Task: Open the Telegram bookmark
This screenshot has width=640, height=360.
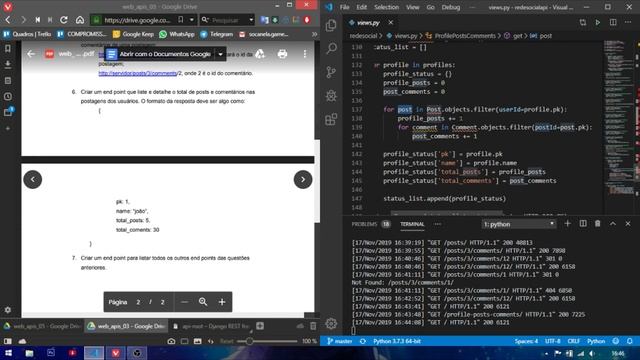Action: click(217, 34)
